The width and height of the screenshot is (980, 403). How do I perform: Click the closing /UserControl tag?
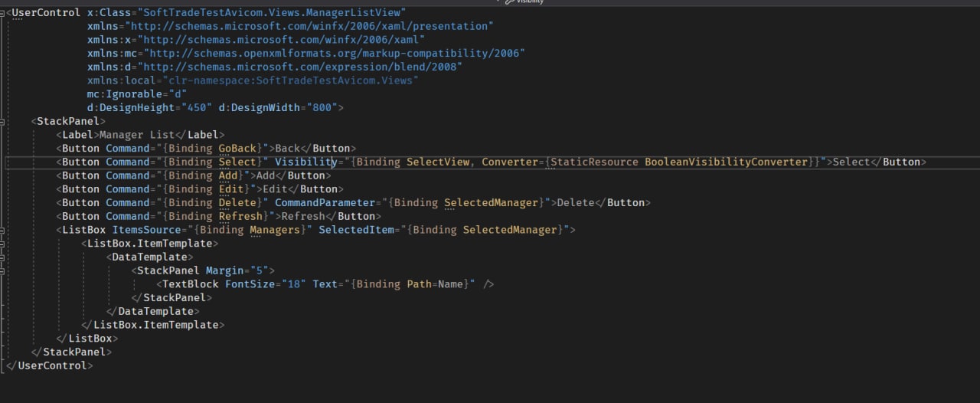coord(50,365)
